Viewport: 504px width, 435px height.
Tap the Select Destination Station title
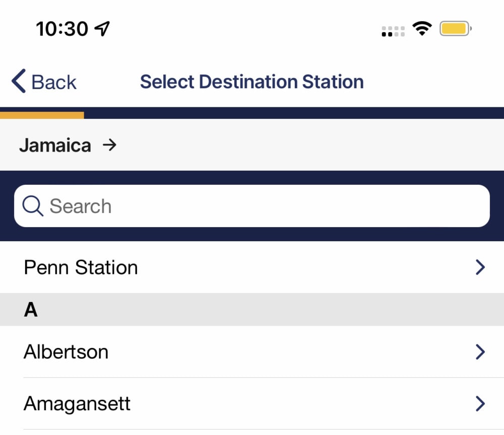(252, 82)
